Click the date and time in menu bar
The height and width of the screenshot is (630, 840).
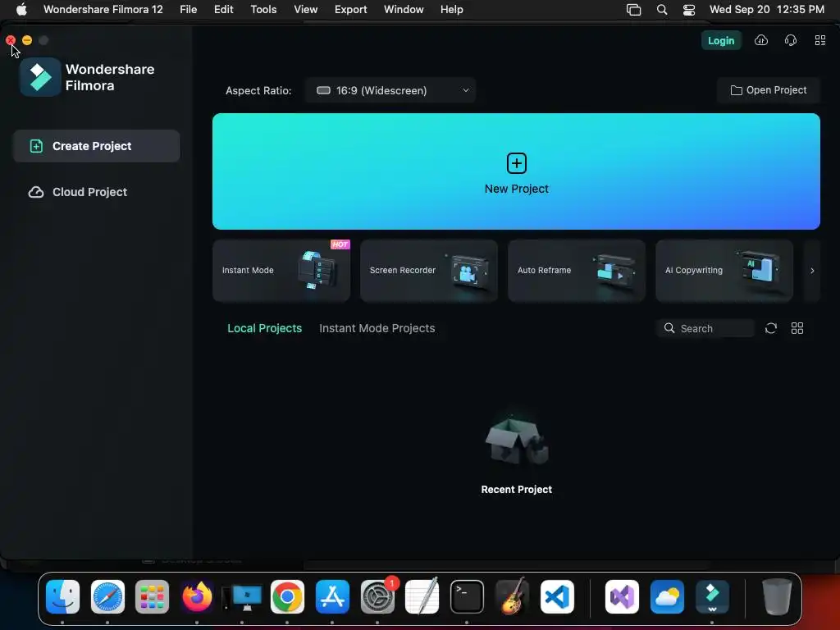pos(767,10)
